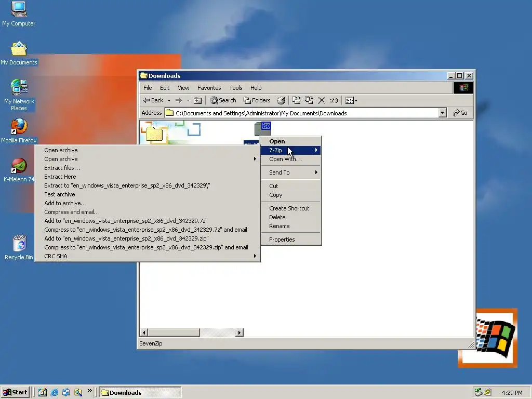Open the Edit menu
Image resolution: width=532 pixels, height=399 pixels.
point(165,88)
